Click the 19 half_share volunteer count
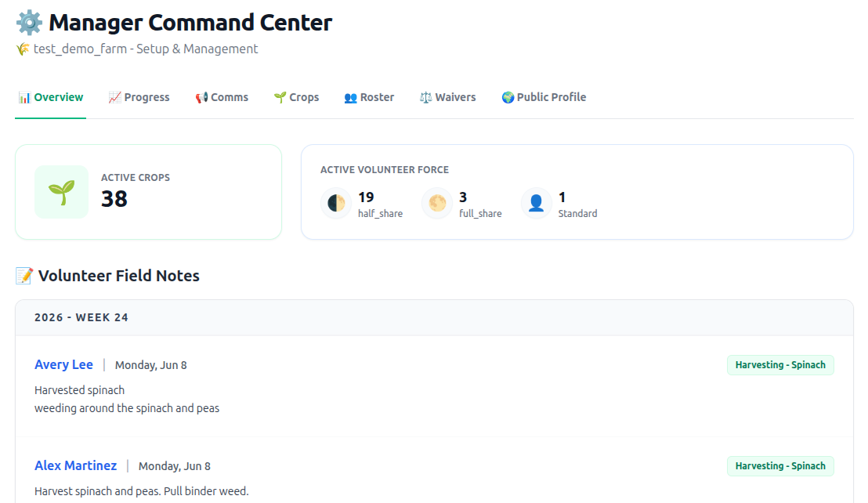868x503 pixels. click(x=366, y=197)
